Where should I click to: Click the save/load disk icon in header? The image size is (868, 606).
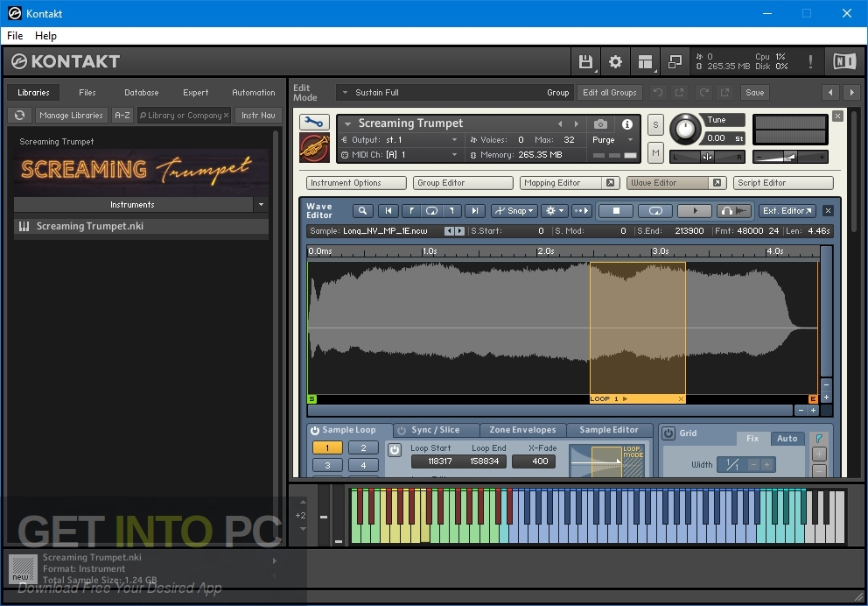(585, 61)
